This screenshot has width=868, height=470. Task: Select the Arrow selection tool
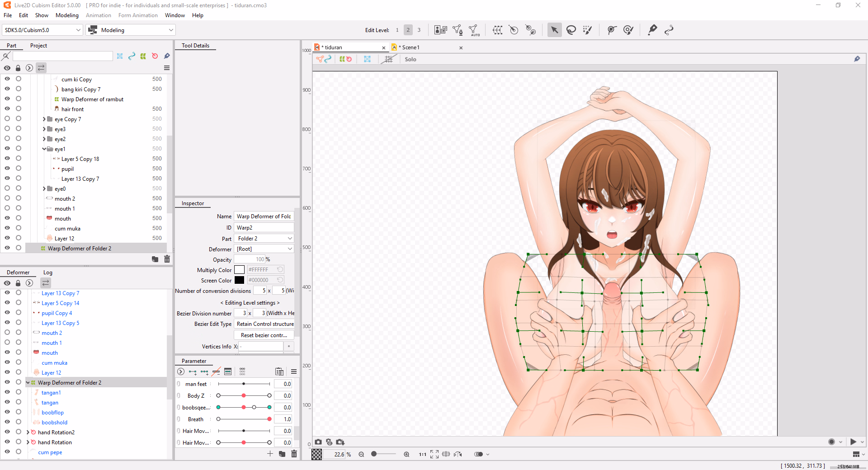point(554,30)
